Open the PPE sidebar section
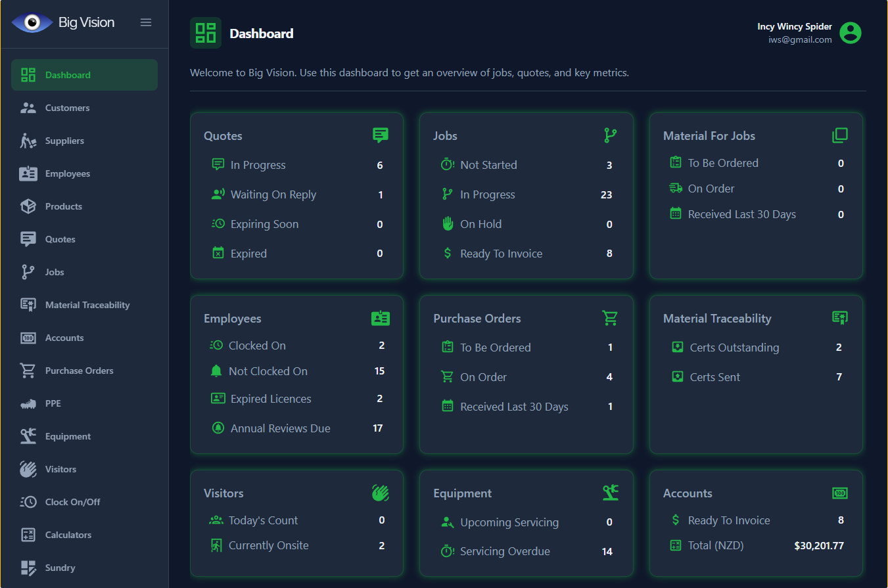 53,403
